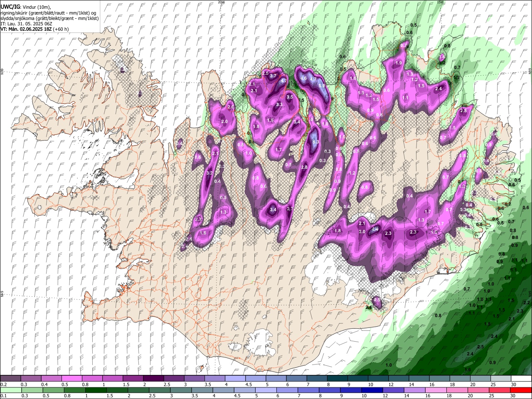Click the 'slydda/snjókoma' legend description line
Image resolution: width=532 pixels, height=399 pixels.
tap(49, 18)
